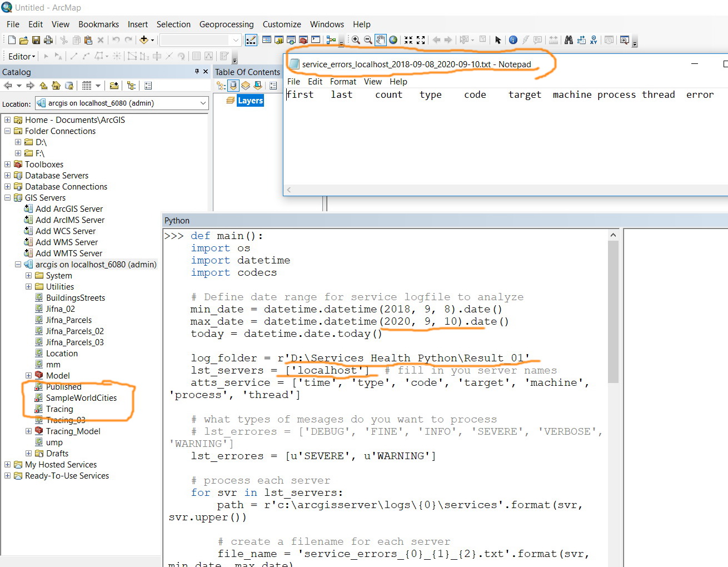Click the Find binoculars icon
This screenshot has width=728, height=567.
[x=569, y=40]
